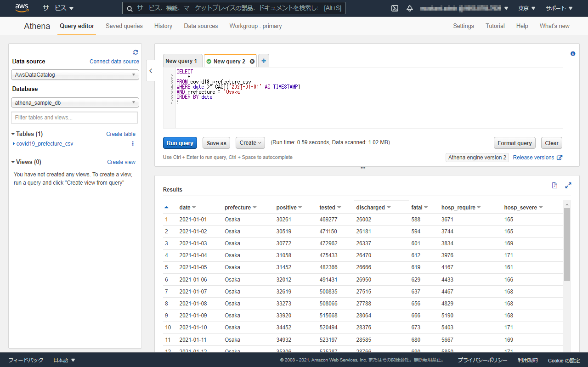The image size is (588, 367).
Task: Open the サービス services menu
Action: point(58,8)
